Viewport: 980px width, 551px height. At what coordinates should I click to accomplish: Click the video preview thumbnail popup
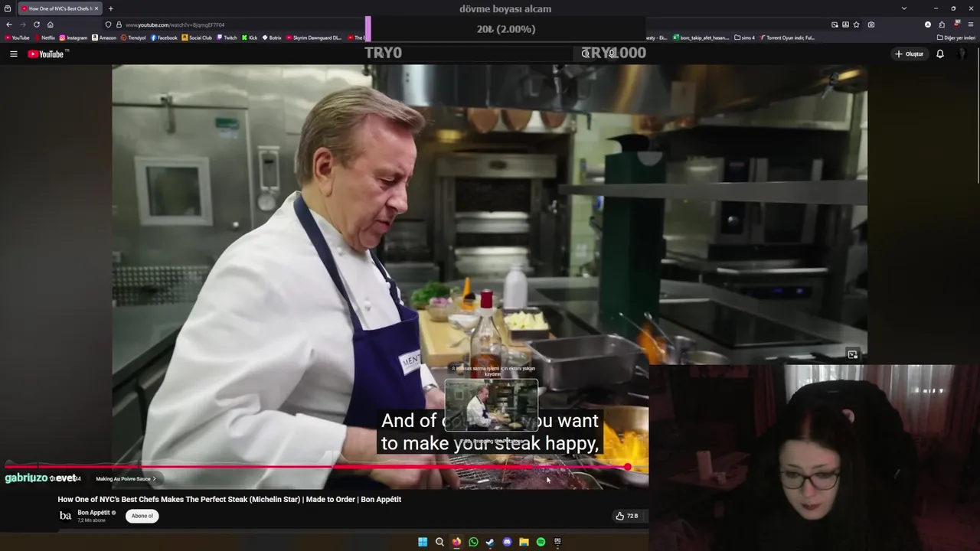[x=492, y=406]
